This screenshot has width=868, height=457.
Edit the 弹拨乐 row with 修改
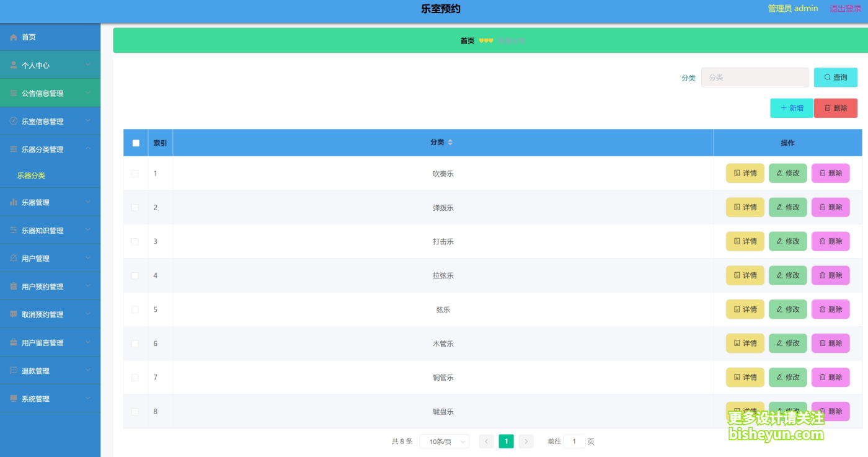(788, 207)
